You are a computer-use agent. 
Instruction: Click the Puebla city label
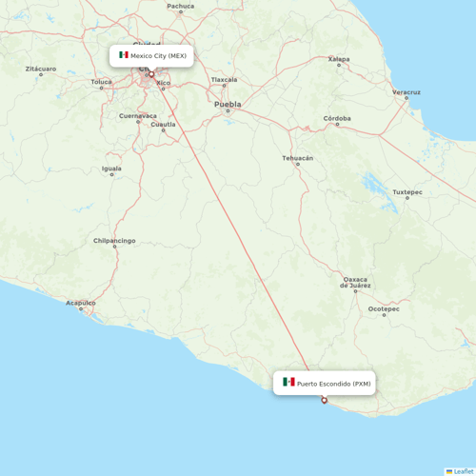click(x=228, y=104)
